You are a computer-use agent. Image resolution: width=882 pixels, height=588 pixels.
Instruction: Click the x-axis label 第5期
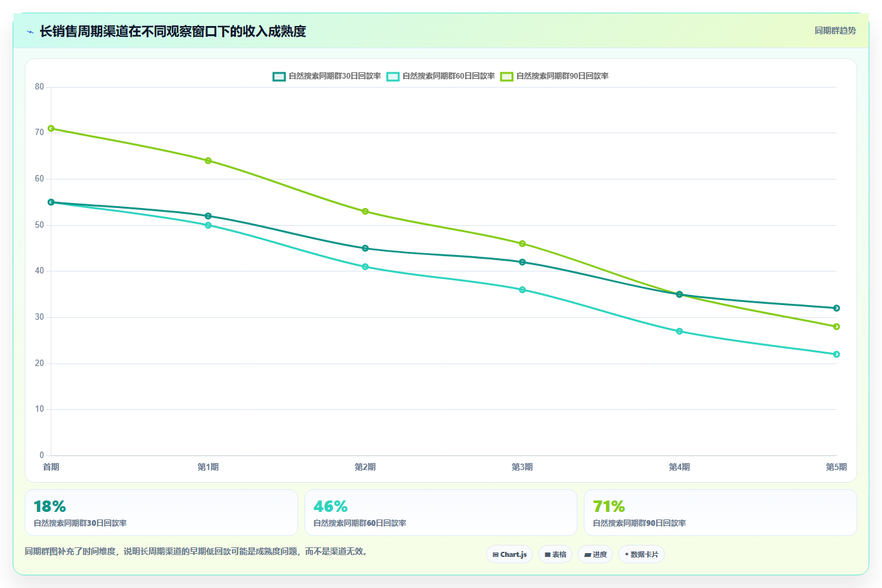pos(836,467)
